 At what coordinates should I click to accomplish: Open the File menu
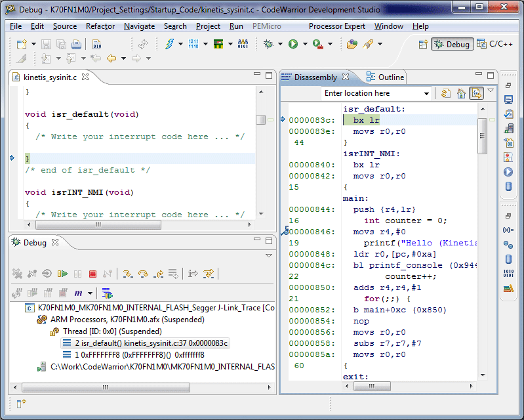coord(16,26)
